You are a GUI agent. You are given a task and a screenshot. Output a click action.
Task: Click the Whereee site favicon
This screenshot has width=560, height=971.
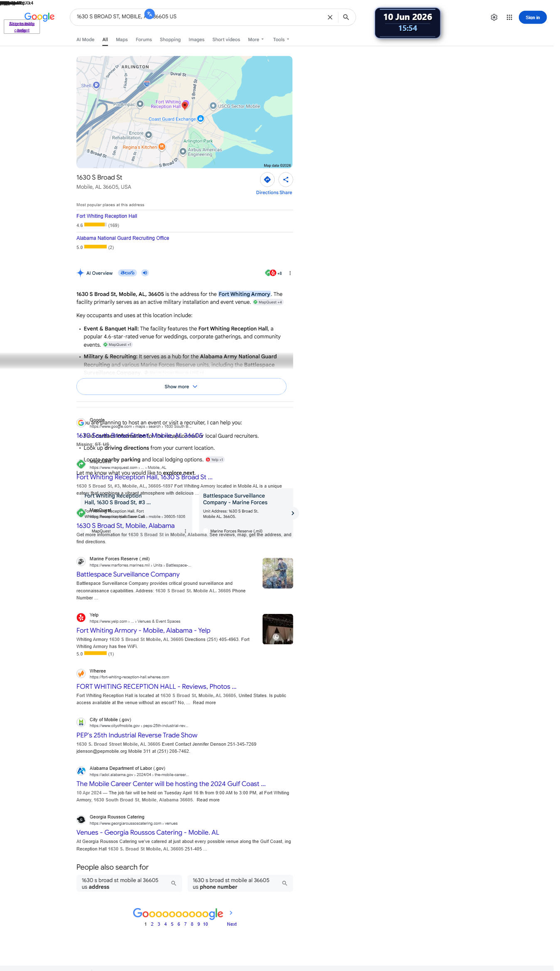[x=81, y=674]
